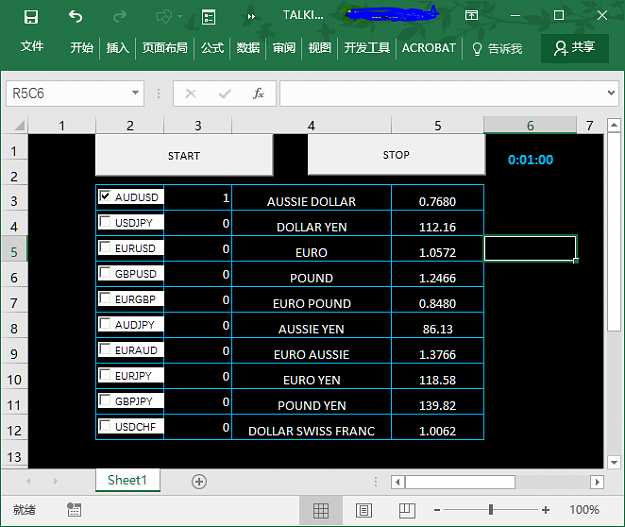Switch to the 开始 (Home) tab
625x527 pixels.
pyautogui.click(x=82, y=48)
